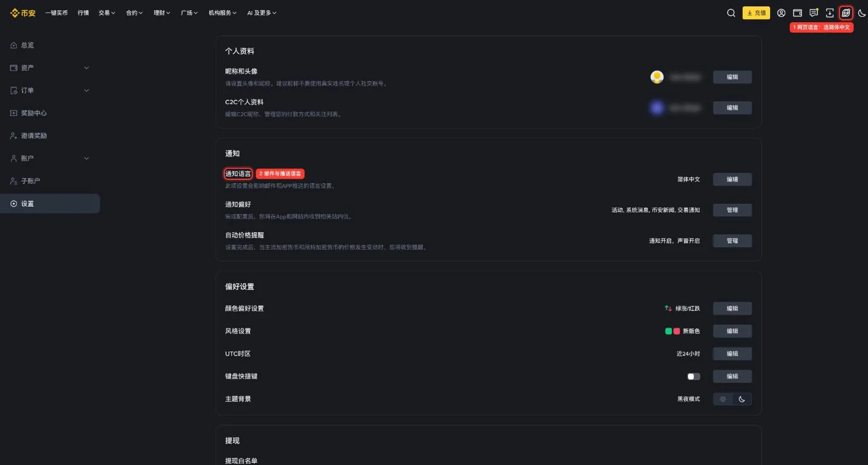
Task: Switch 主题背景 to light mode with the sun
Action: tap(723, 399)
